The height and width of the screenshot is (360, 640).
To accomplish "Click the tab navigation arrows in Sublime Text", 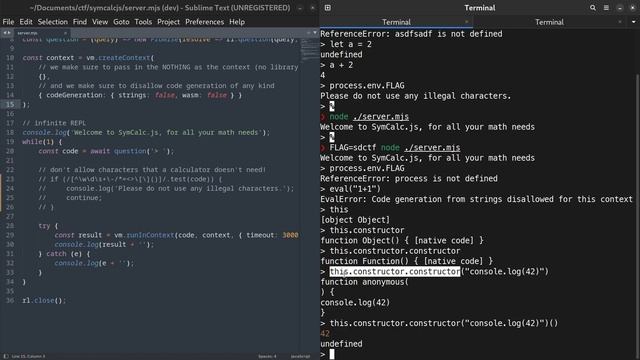I will click(7, 33).
